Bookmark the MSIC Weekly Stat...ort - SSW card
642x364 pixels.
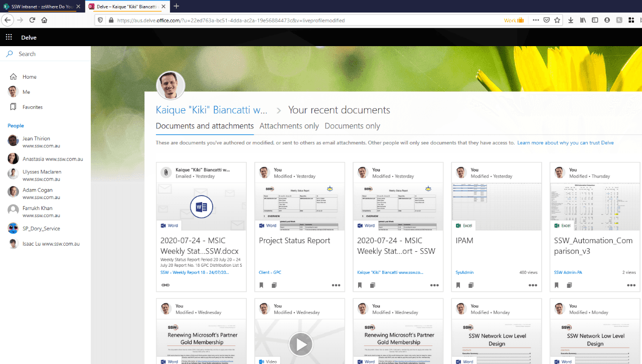[x=360, y=285]
